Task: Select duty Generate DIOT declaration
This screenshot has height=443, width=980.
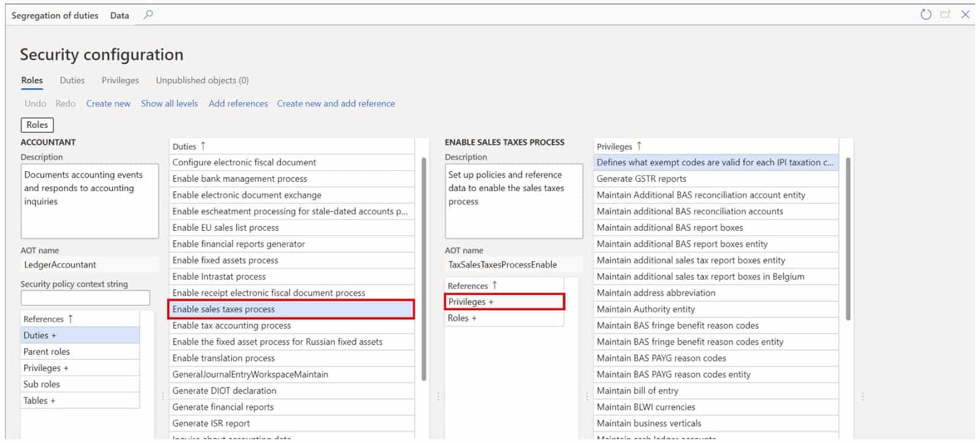Action: point(292,390)
